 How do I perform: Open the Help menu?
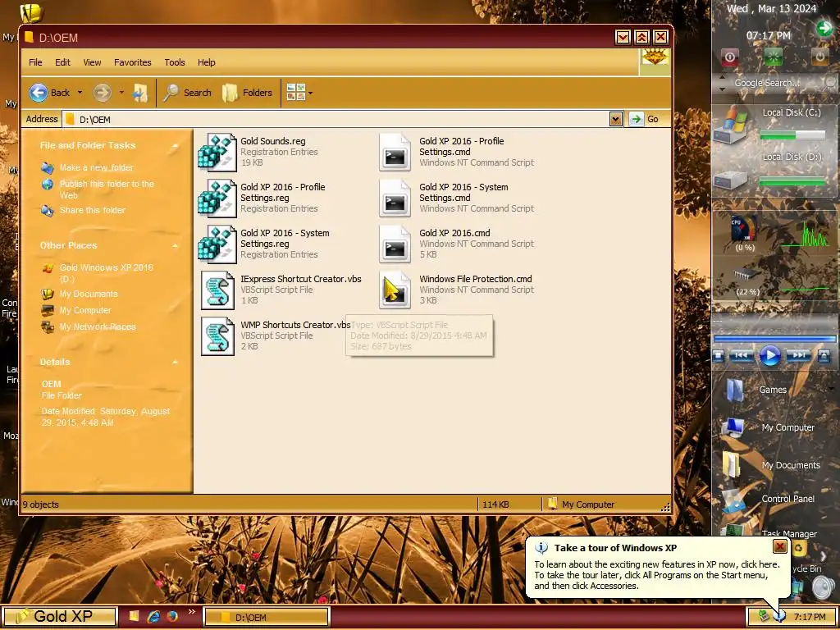[x=206, y=62]
